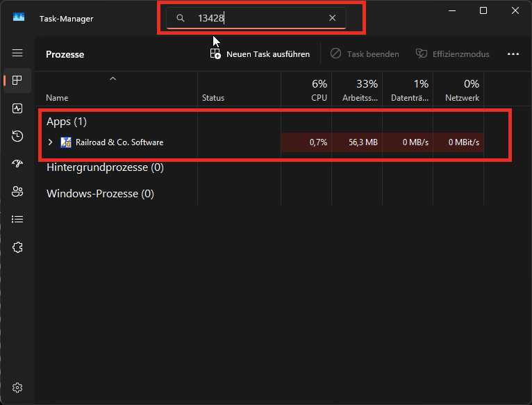The image size is (532, 405).
Task: Open the Performance (Leistung) sidebar icon
Action: [x=17, y=108]
